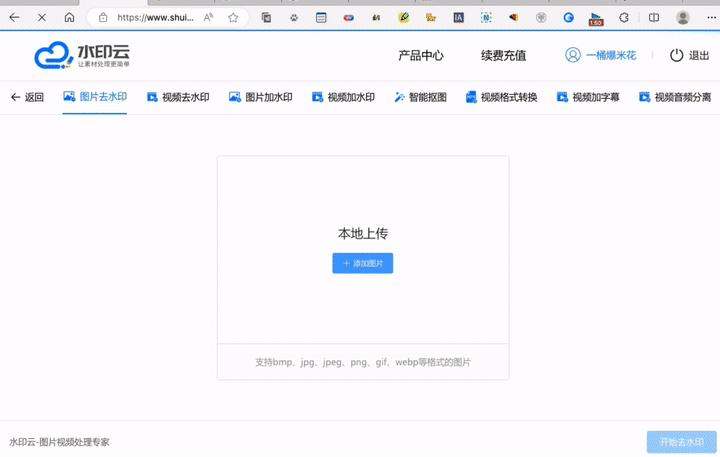Open the browser profile avatar
Viewport: 720px width, 457px height.
point(683,17)
